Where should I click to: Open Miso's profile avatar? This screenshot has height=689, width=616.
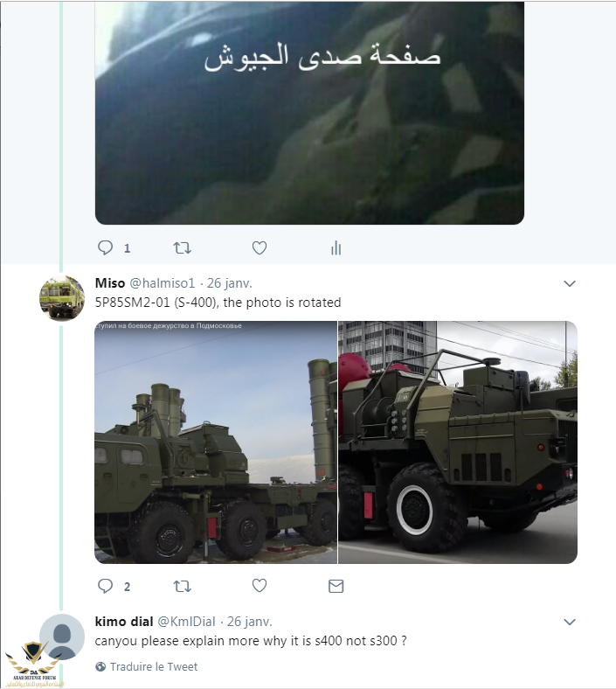click(62, 298)
